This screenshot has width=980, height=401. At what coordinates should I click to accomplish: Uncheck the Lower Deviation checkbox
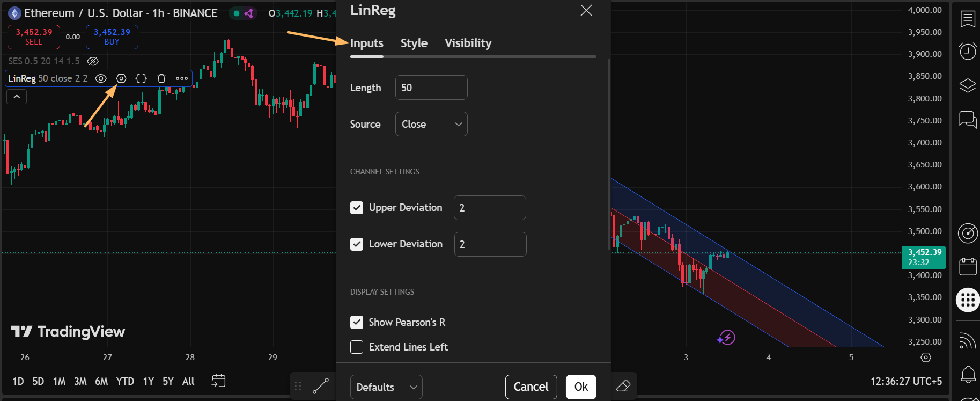[x=357, y=244]
